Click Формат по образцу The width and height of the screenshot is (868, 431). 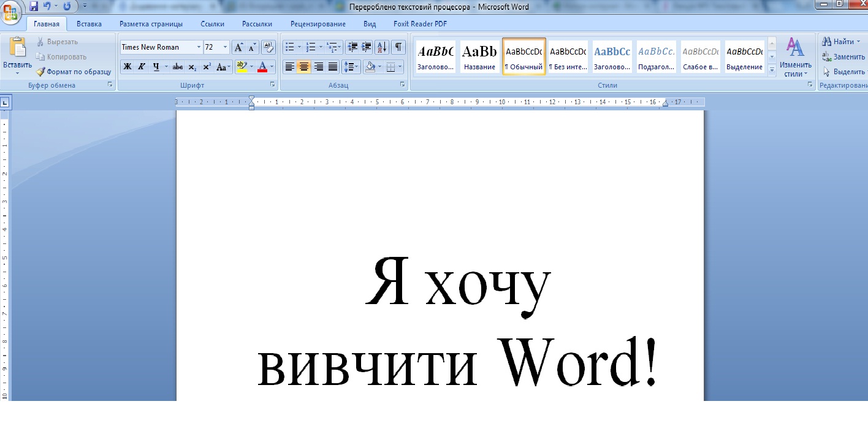pos(74,71)
